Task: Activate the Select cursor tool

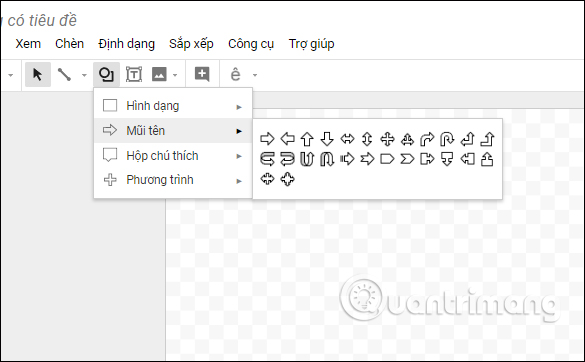Action: tap(38, 75)
